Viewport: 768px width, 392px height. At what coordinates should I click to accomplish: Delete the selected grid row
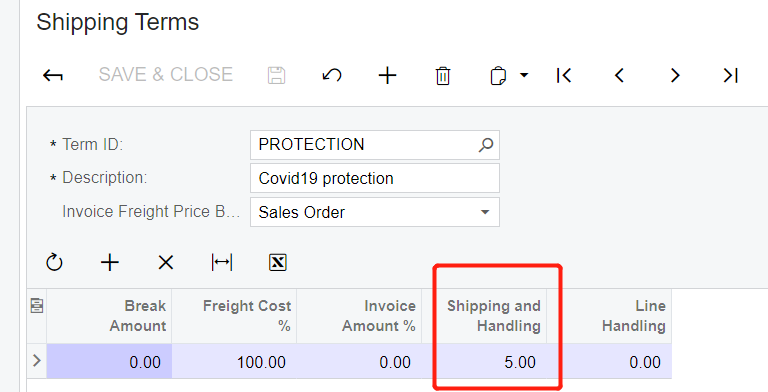click(x=166, y=263)
